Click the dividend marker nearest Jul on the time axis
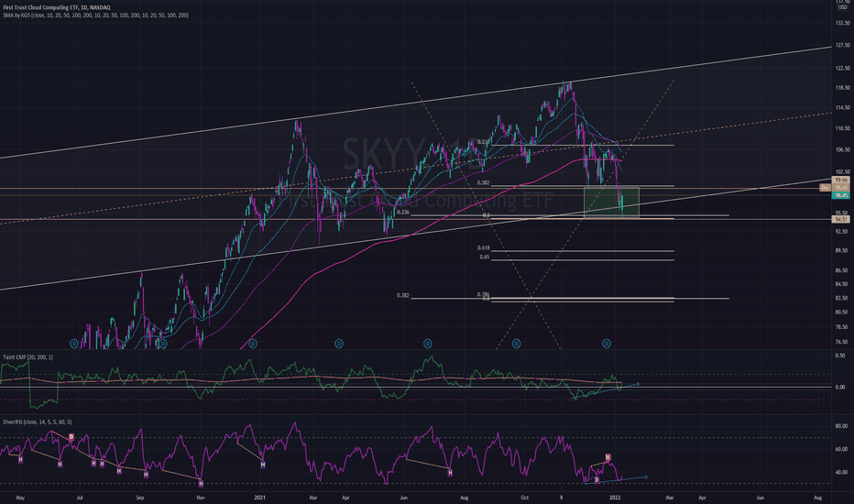854x504 pixels. tap(74, 344)
